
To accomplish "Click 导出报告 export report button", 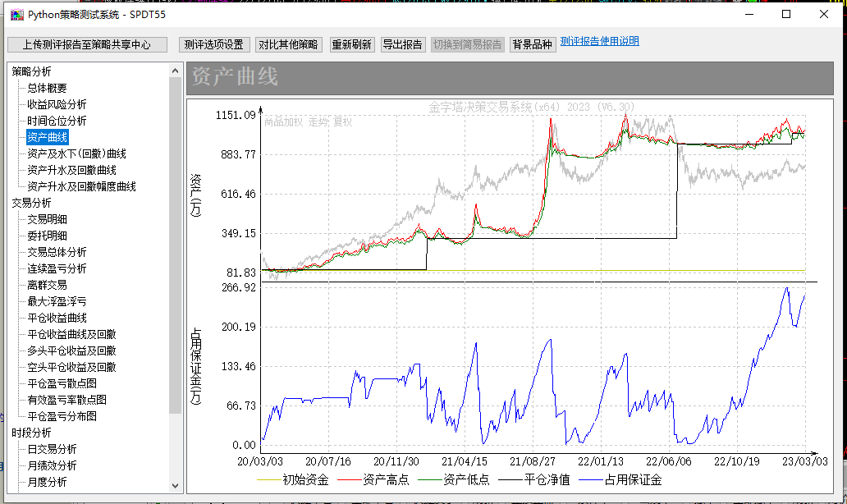I will coord(402,44).
